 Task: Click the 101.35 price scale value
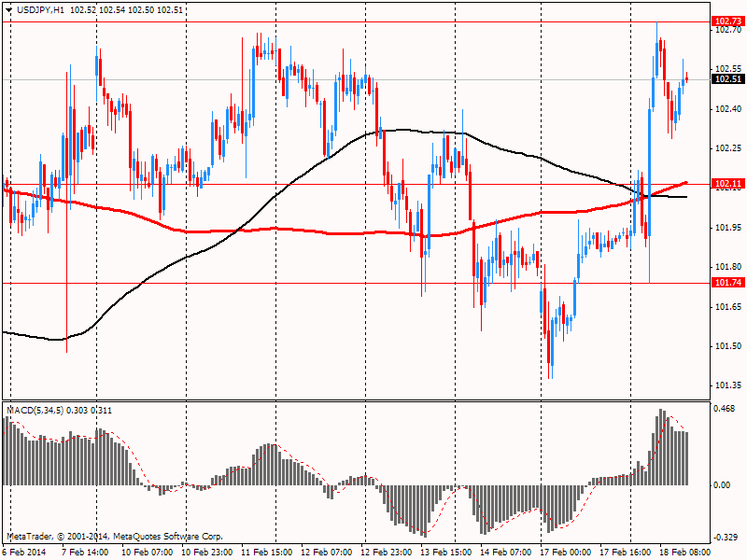click(728, 385)
